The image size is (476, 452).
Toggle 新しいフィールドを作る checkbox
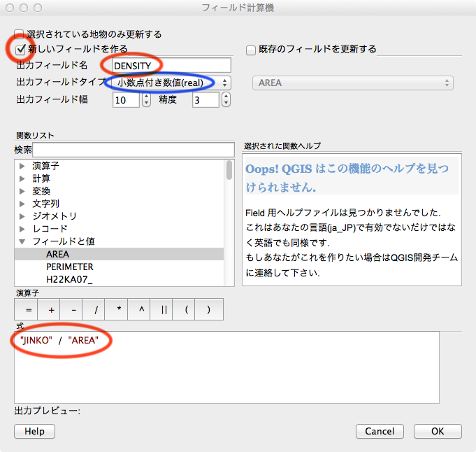pos(20,49)
